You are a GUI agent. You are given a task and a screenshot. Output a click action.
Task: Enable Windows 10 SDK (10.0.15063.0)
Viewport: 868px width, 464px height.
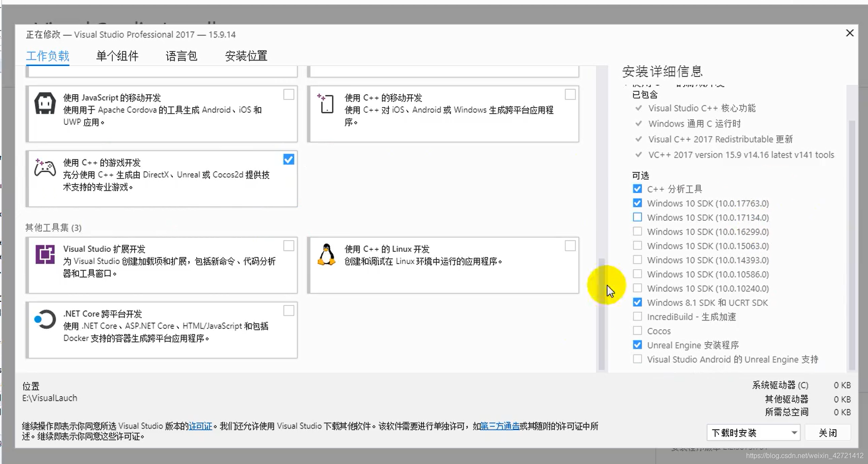[x=637, y=246]
